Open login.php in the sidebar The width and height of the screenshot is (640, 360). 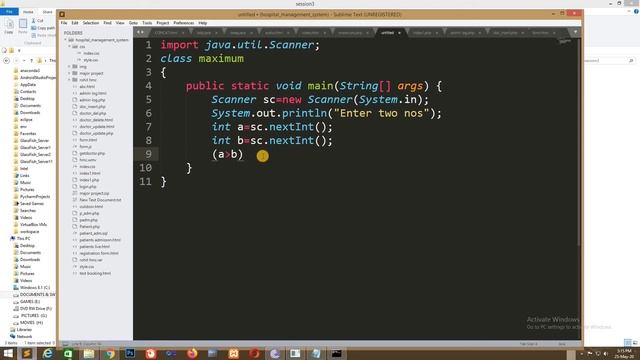click(88, 187)
